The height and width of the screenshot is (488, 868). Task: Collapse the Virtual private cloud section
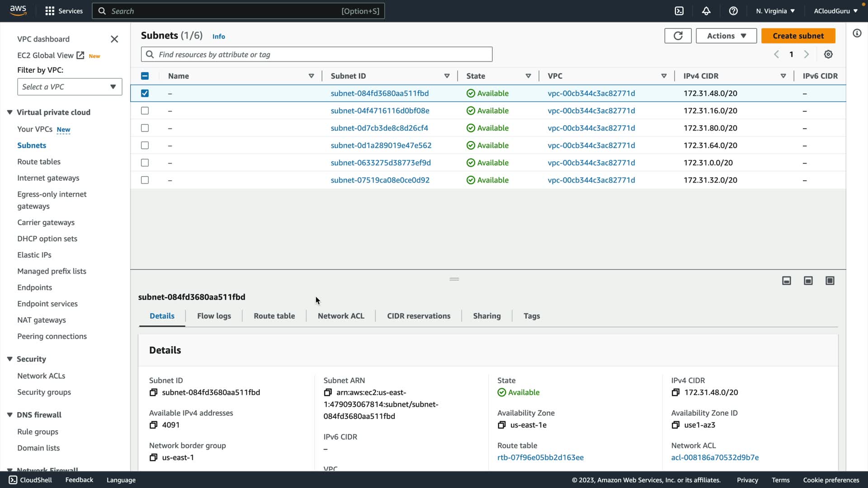(x=9, y=112)
